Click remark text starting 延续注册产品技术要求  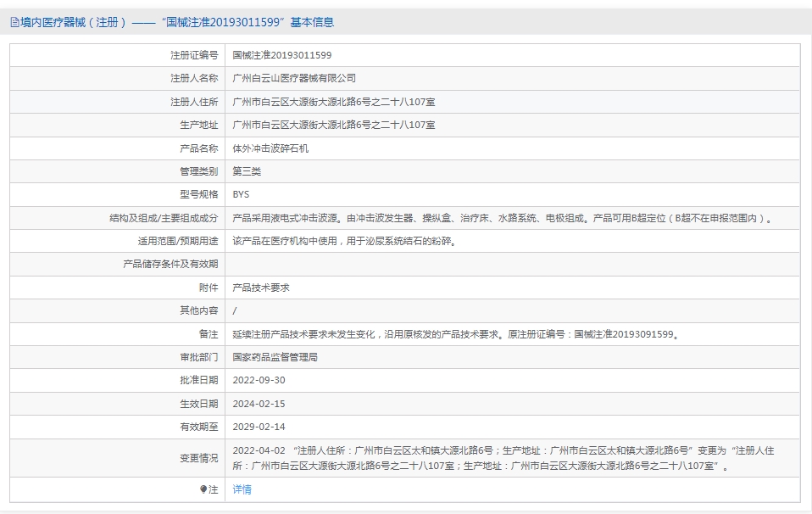coord(457,334)
